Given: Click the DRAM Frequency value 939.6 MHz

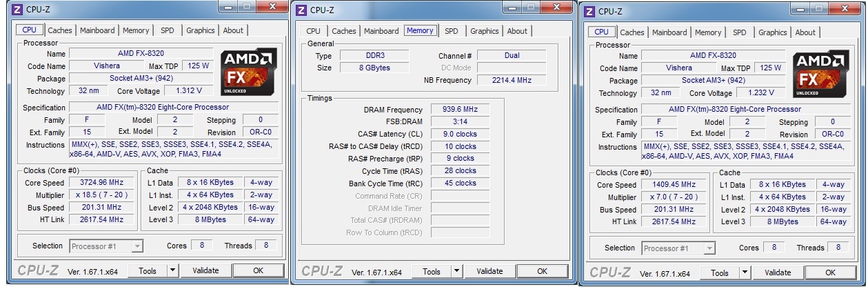Looking at the screenshot, I should (x=460, y=109).
